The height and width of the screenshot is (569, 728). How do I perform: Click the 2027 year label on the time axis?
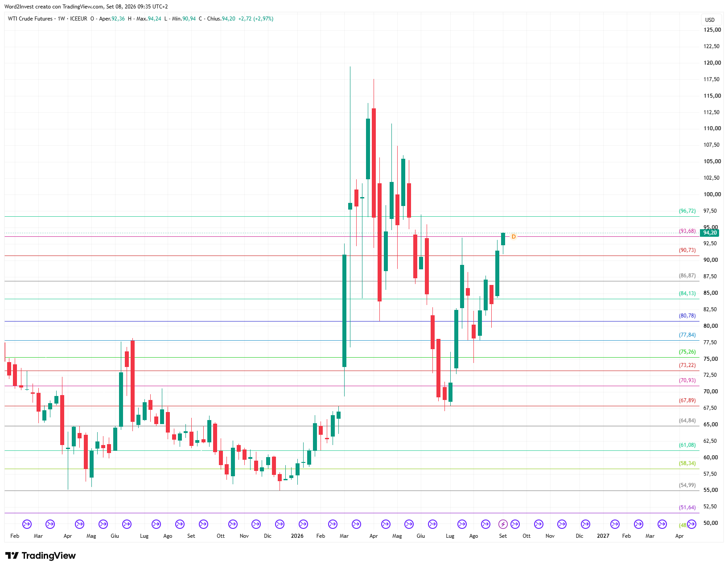pyautogui.click(x=603, y=536)
